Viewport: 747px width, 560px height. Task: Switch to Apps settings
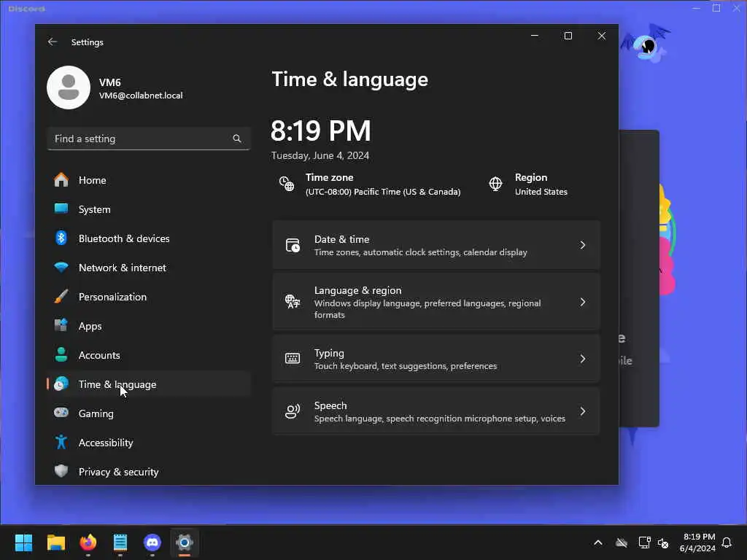coord(149,326)
